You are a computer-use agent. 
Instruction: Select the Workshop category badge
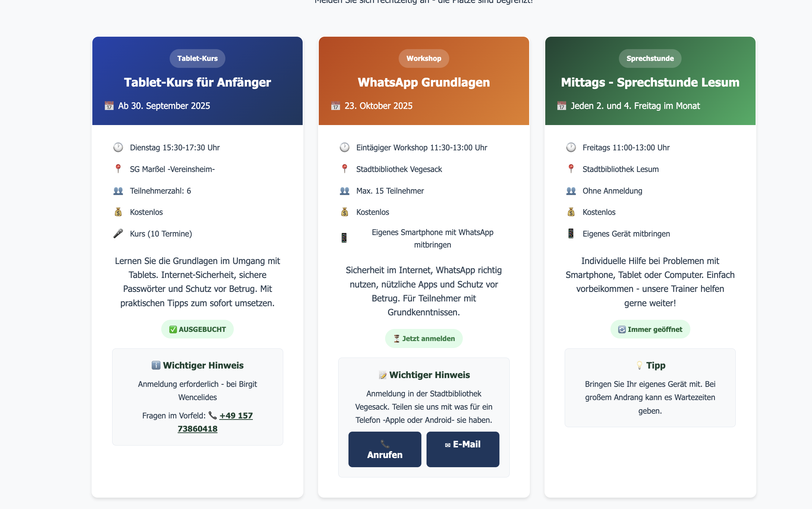(x=424, y=58)
